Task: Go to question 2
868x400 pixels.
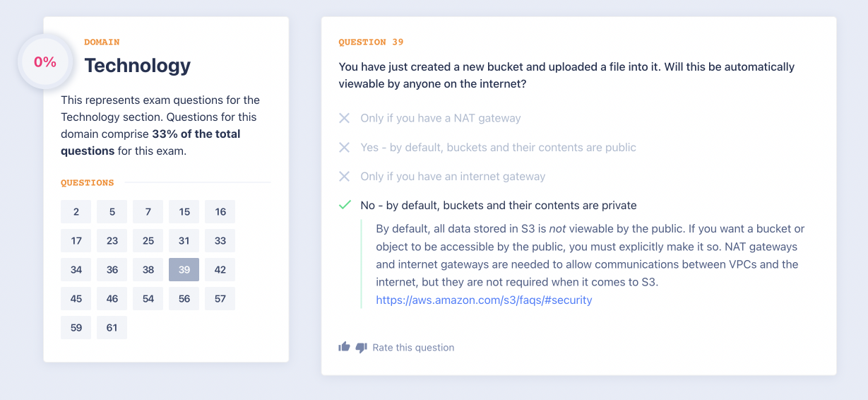Action: click(x=76, y=212)
